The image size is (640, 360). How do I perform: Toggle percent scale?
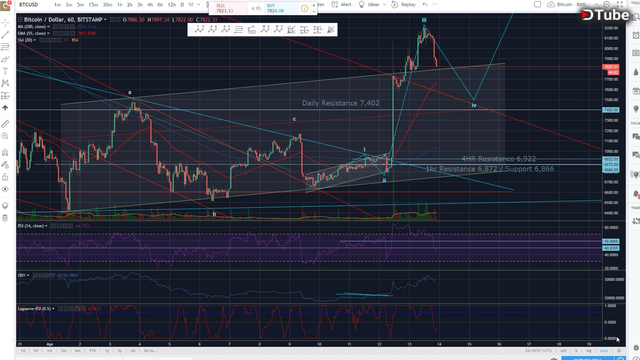pos(576,351)
